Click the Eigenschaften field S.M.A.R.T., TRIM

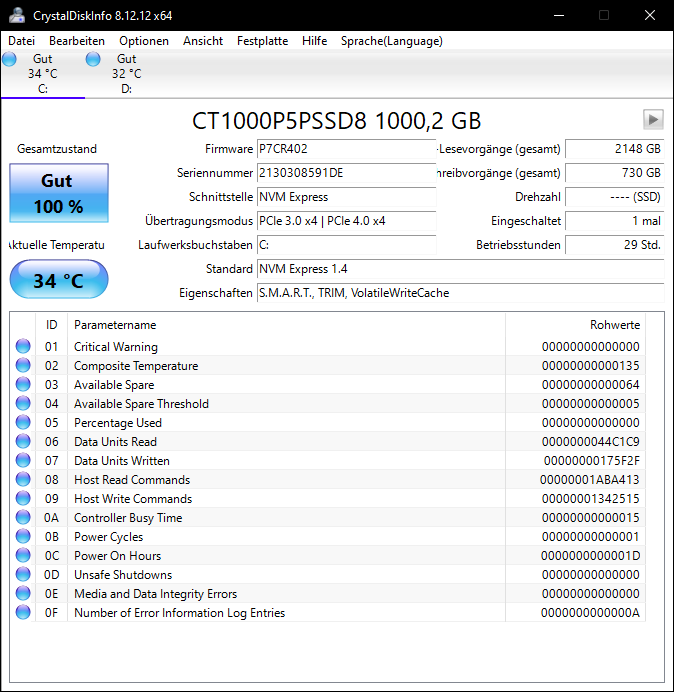tap(460, 293)
